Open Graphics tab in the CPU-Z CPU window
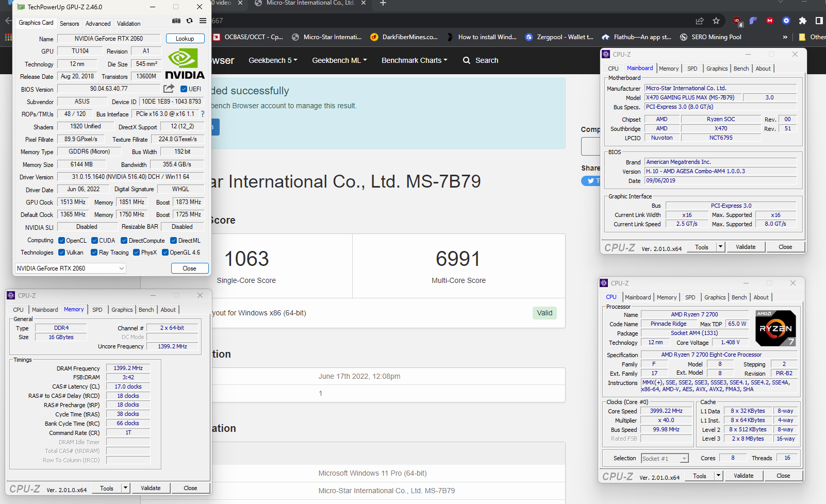 tap(715, 297)
